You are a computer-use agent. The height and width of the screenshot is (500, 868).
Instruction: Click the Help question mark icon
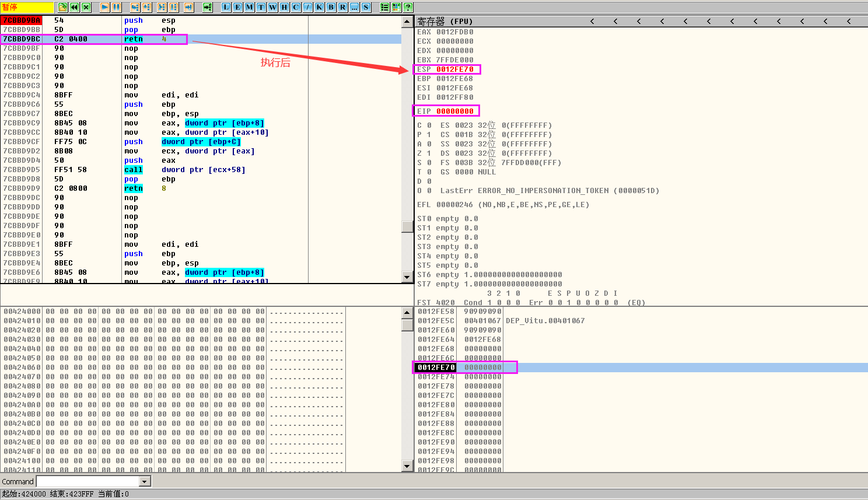click(408, 7)
